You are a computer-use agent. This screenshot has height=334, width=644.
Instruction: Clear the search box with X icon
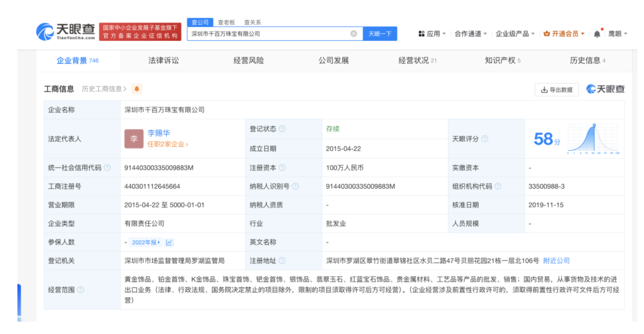pyautogui.click(x=354, y=34)
